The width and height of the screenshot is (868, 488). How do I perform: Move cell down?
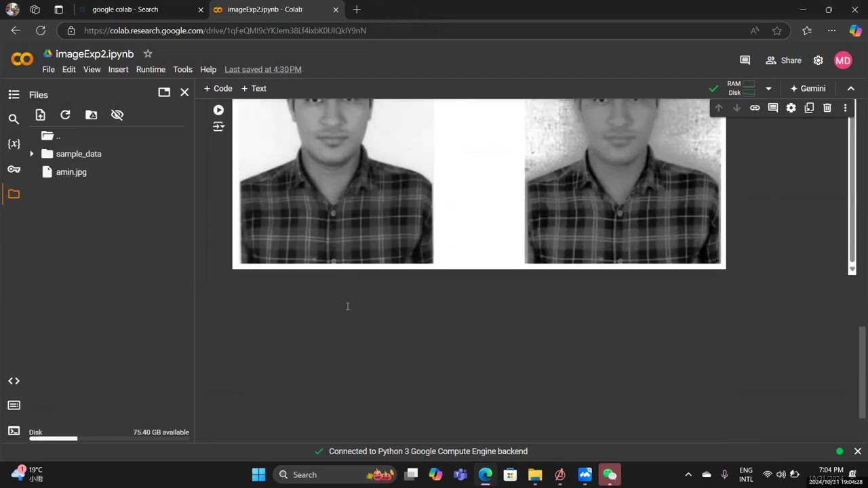736,108
